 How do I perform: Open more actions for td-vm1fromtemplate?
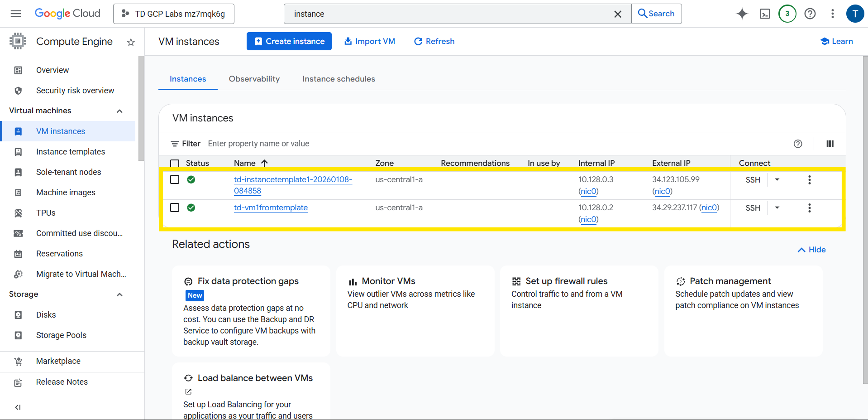point(809,208)
